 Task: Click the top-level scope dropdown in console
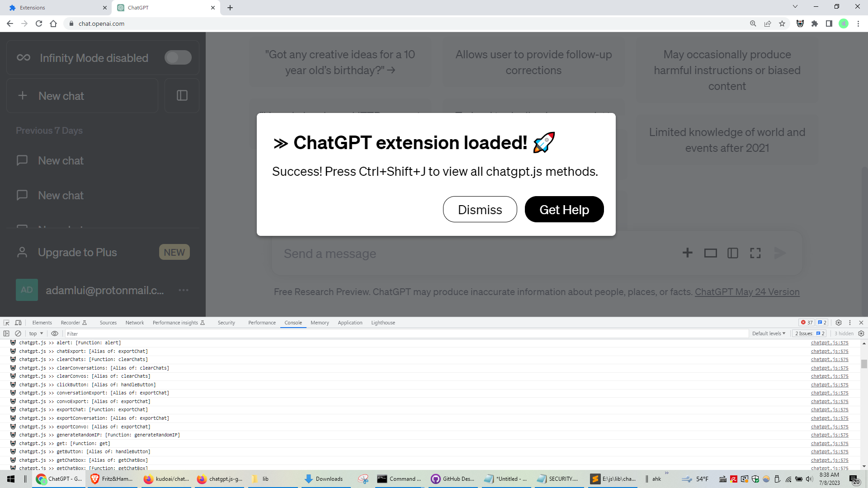(34, 333)
